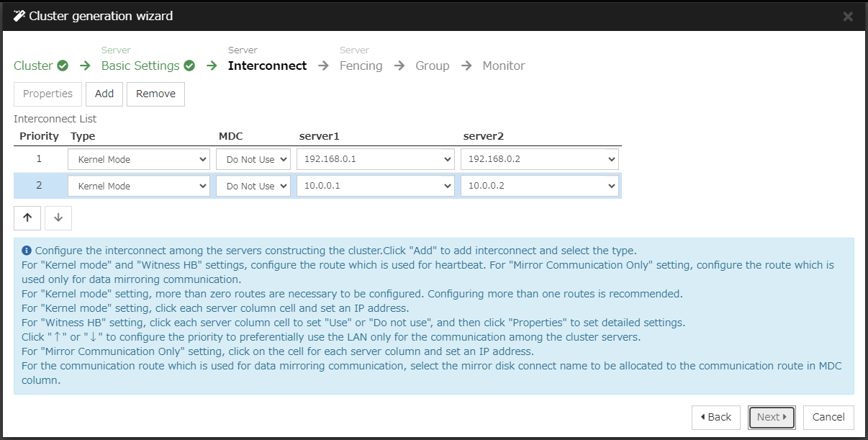
Task: Close the Cluster generation wizard dialog
Action: [x=848, y=17]
